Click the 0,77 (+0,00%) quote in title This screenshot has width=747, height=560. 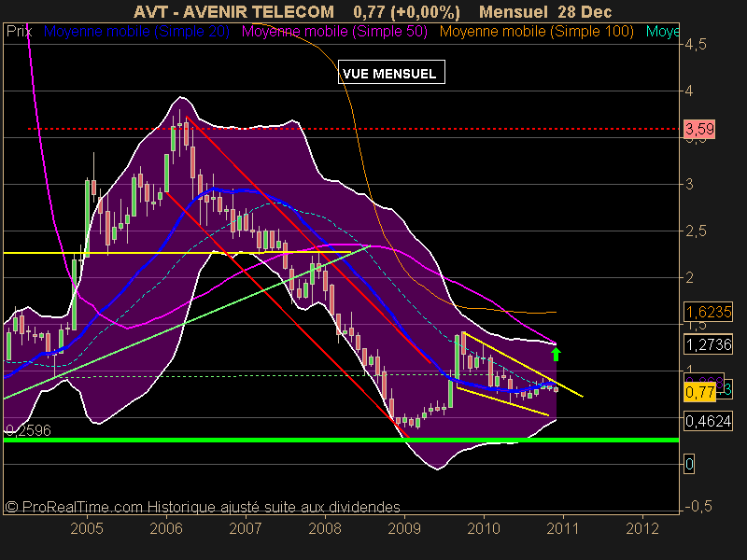tap(407, 11)
